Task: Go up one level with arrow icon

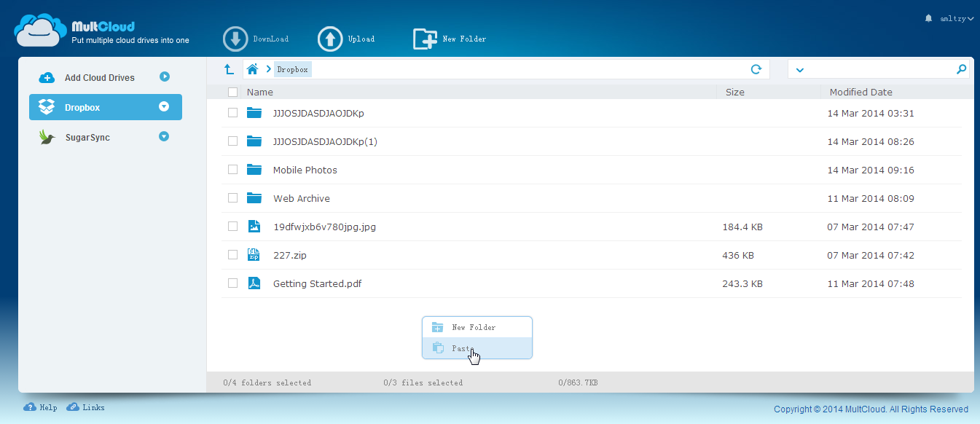Action: point(229,69)
